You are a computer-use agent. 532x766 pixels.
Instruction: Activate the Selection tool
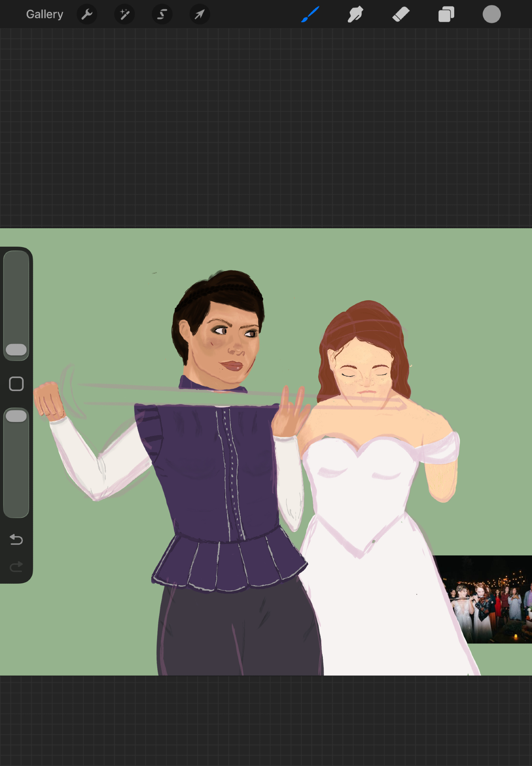162,15
